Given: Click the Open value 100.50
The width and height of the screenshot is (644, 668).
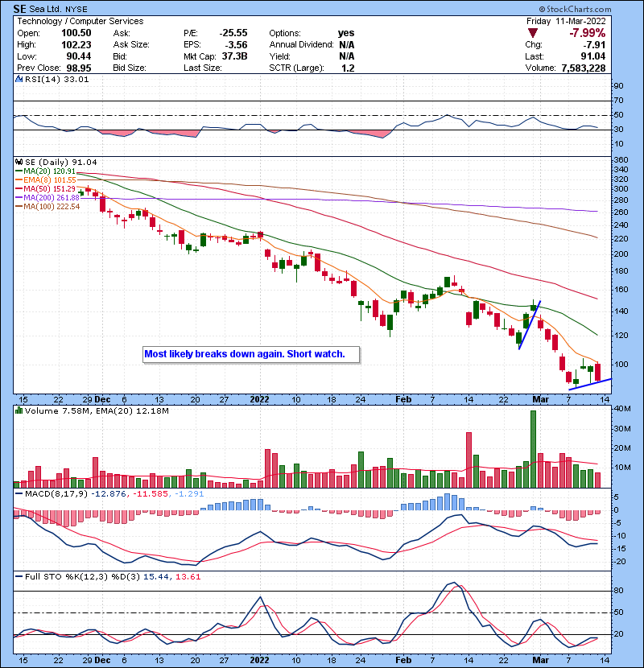Looking at the screenshot, I should [76, 33].
